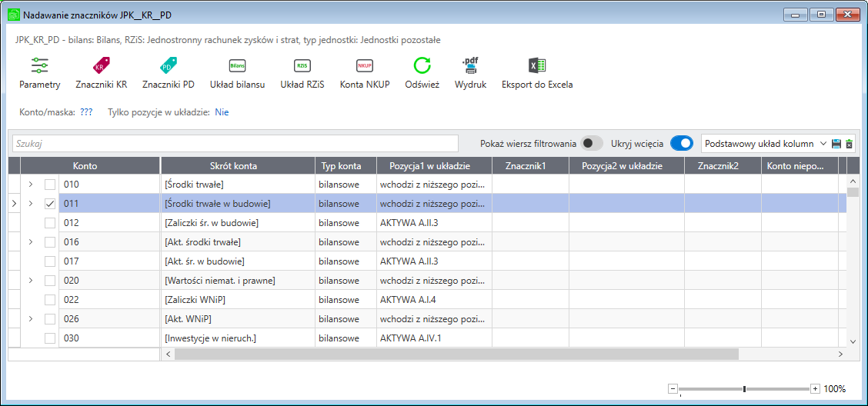Focus the Szukaj search field
The image size is (868, 406).
tap(235, 143)
